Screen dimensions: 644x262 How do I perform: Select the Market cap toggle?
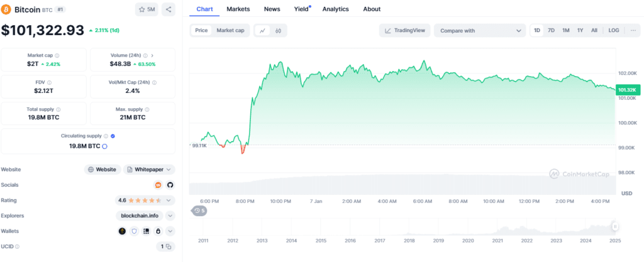tap(230, 30)
